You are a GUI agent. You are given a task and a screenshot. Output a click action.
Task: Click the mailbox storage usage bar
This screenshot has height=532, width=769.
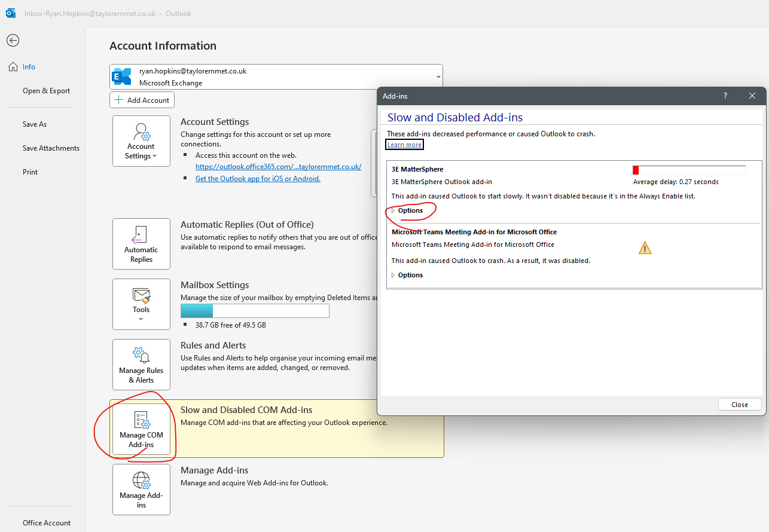tap(255, 311)
